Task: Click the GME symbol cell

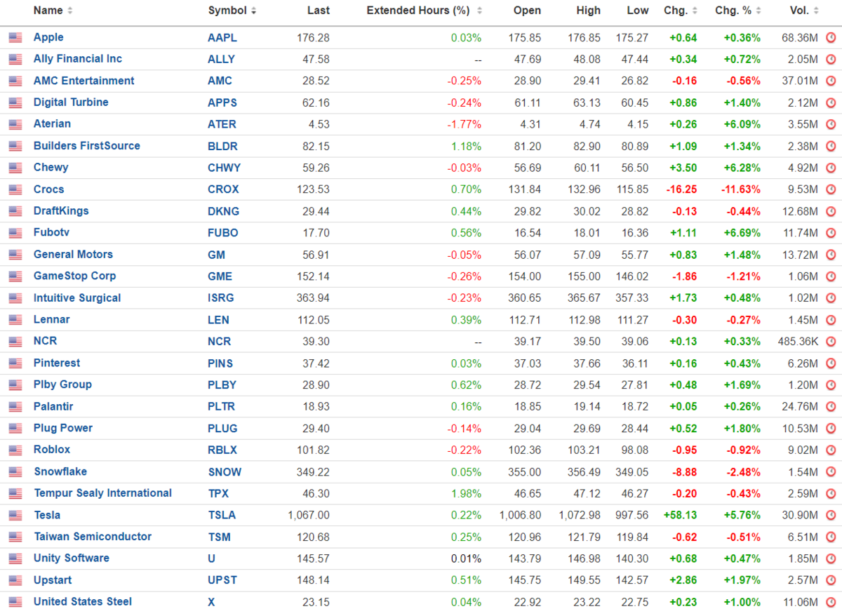Action: (220, 277)
